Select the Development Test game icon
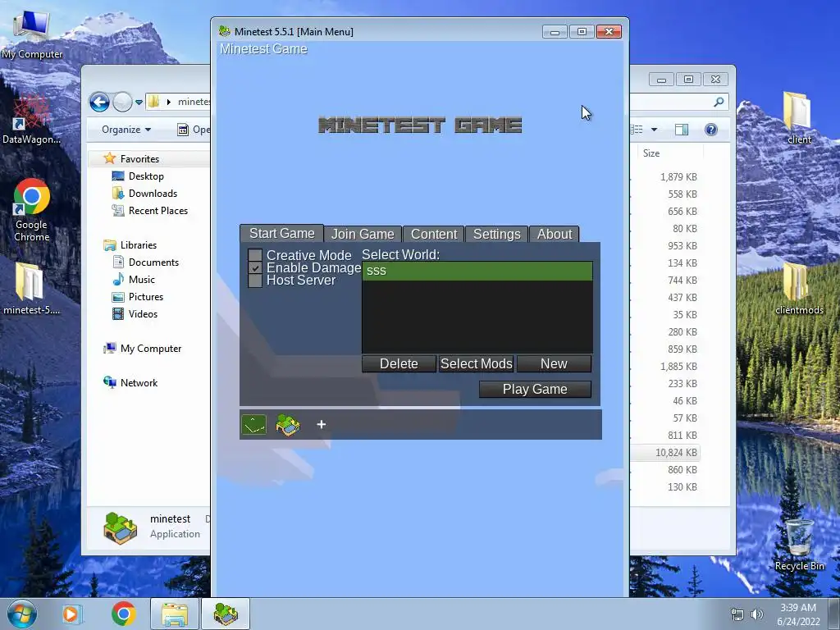 coord(254,425)
